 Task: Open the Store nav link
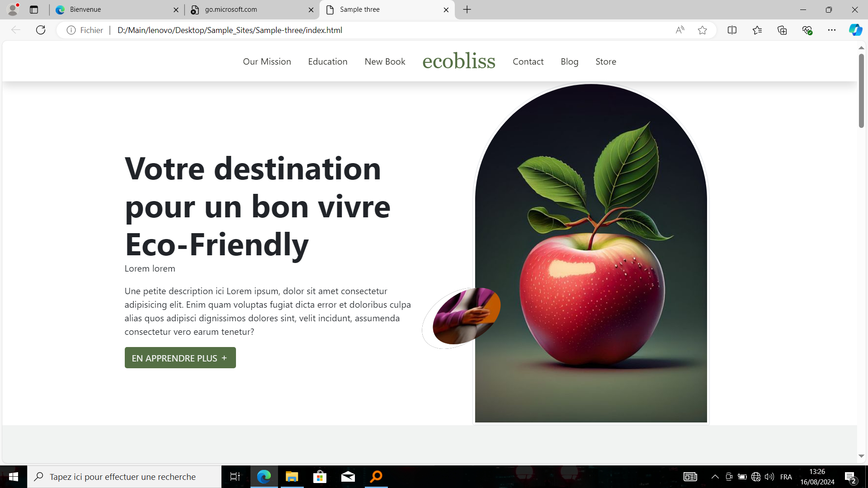[x=606, y=61]
